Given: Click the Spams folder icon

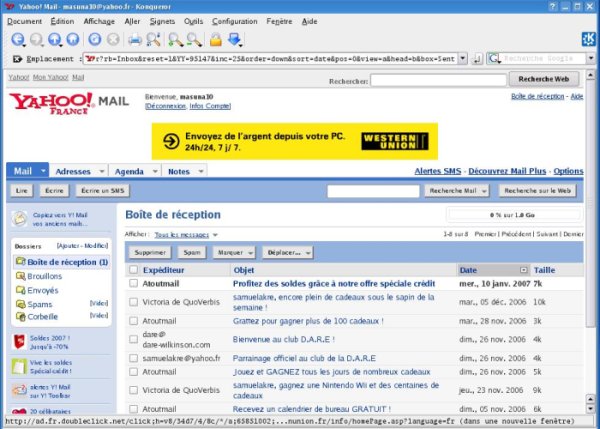Looking at the screenshot, I should point(20,304).
